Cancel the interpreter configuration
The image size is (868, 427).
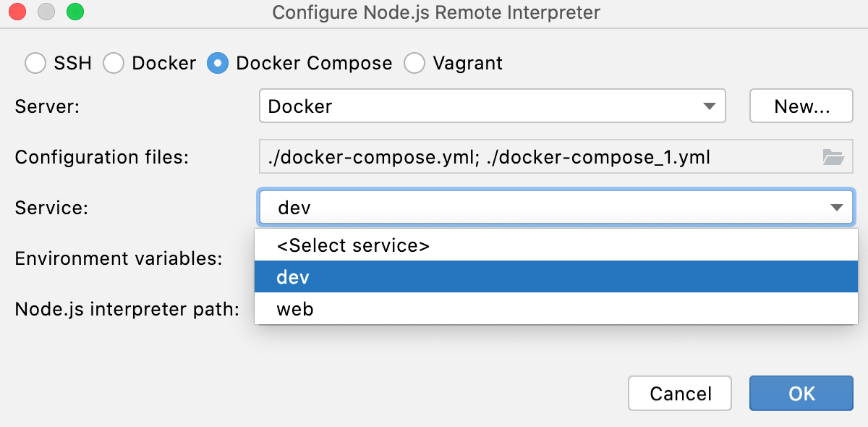coord(679,393)
